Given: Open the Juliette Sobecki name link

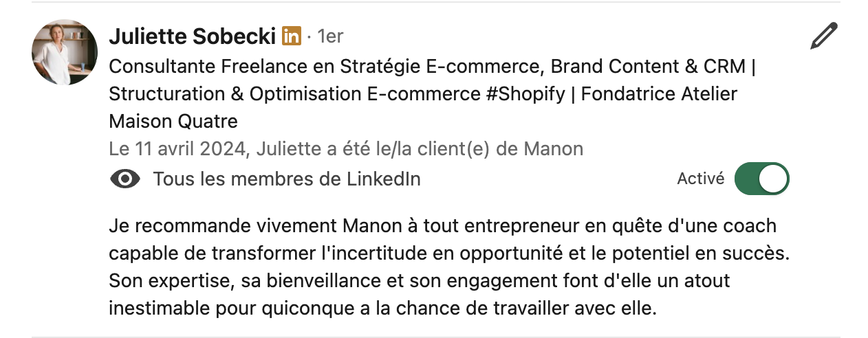Looking at the screenshot, I should click(193, 36).
